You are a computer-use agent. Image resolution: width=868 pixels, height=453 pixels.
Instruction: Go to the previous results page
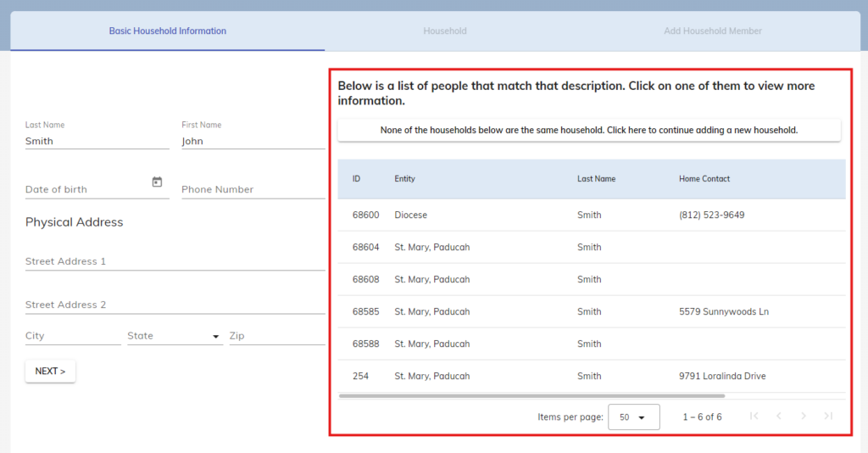tap(779, 416)
